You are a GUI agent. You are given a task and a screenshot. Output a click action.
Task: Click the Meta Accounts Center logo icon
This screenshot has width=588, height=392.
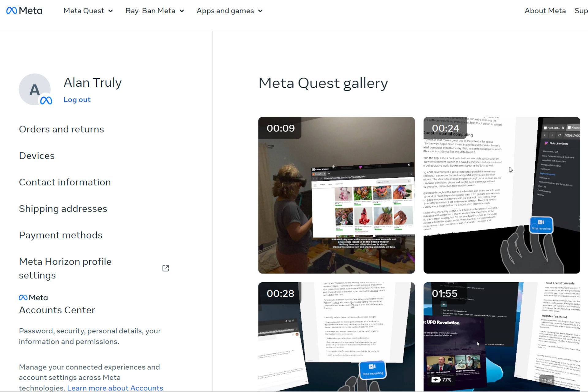point(22,297)
